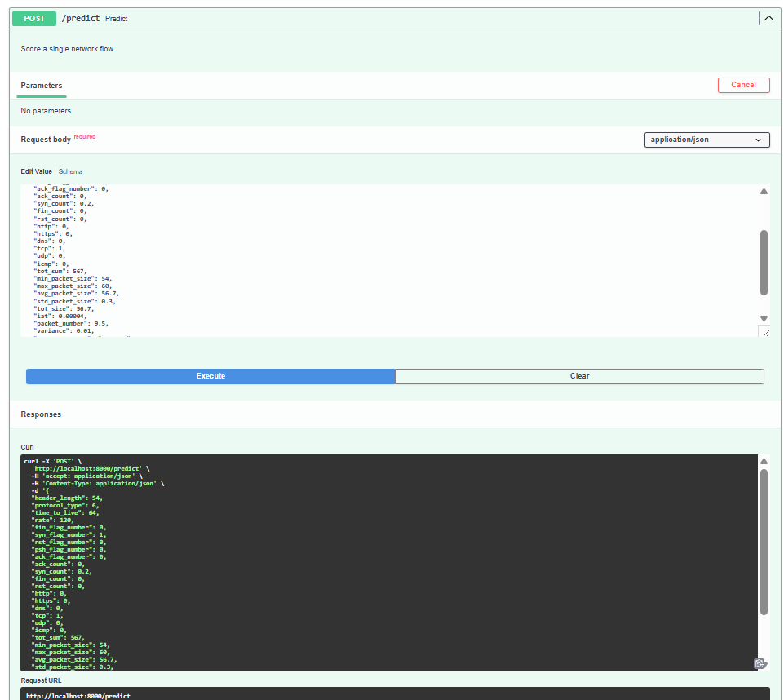Click the "tot_sum": 567 line in editor
The width and height of the screenshot is (784, 700).
click(60, 272)
